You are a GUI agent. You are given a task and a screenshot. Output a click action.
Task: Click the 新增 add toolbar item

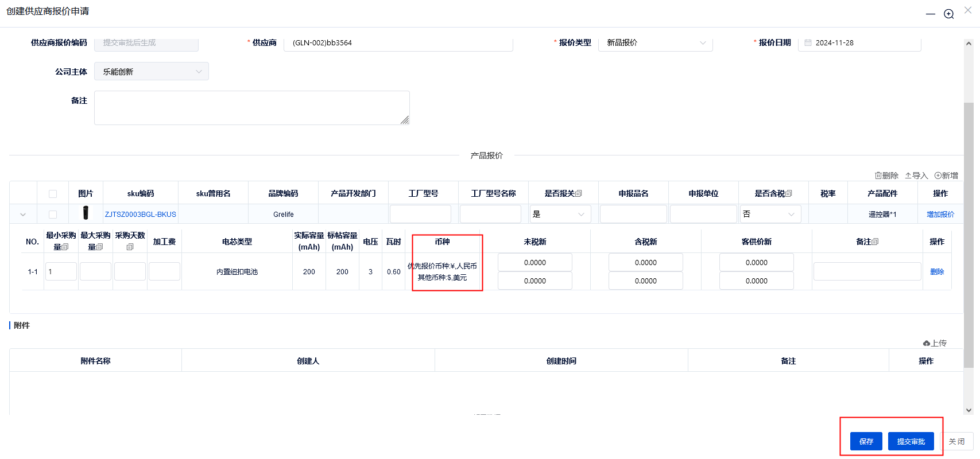pyautogui.click(x=946, y=176)
